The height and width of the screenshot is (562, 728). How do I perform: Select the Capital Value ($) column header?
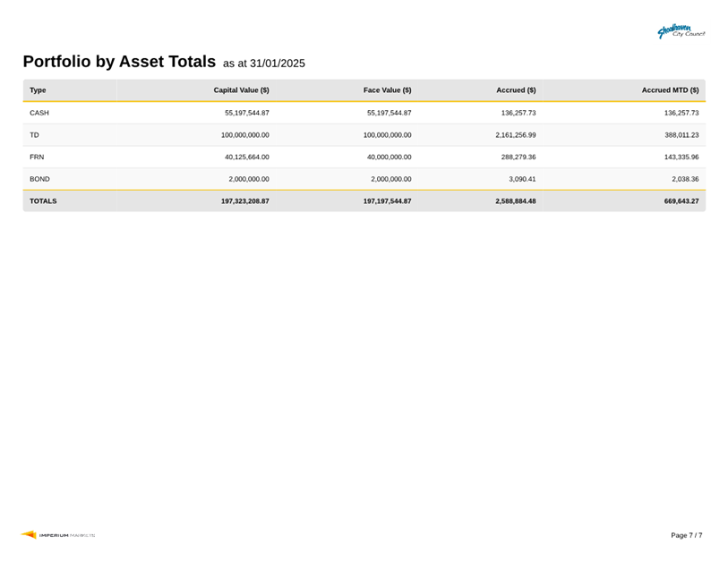241,90
